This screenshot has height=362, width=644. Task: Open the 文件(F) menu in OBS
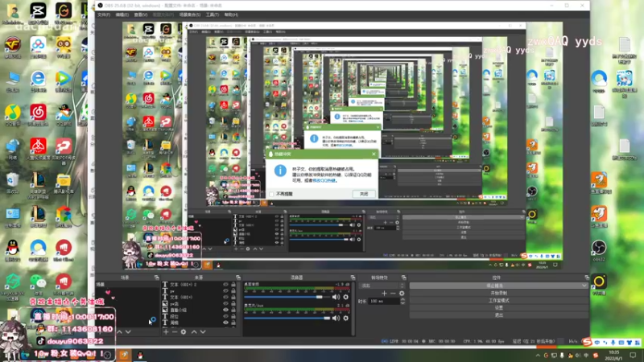[104, 14]
